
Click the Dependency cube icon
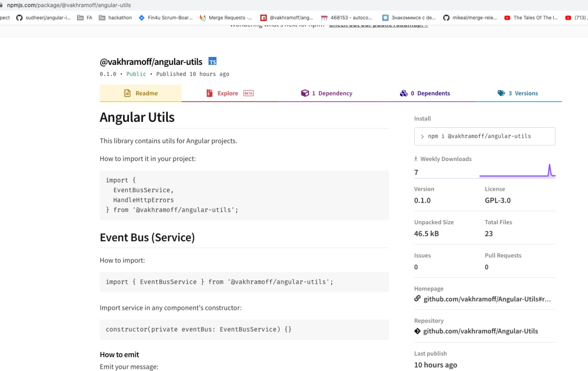[305, 93]
